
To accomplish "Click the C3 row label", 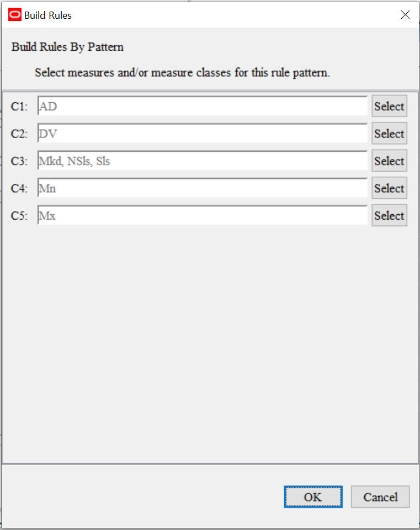I will (18, 161).
